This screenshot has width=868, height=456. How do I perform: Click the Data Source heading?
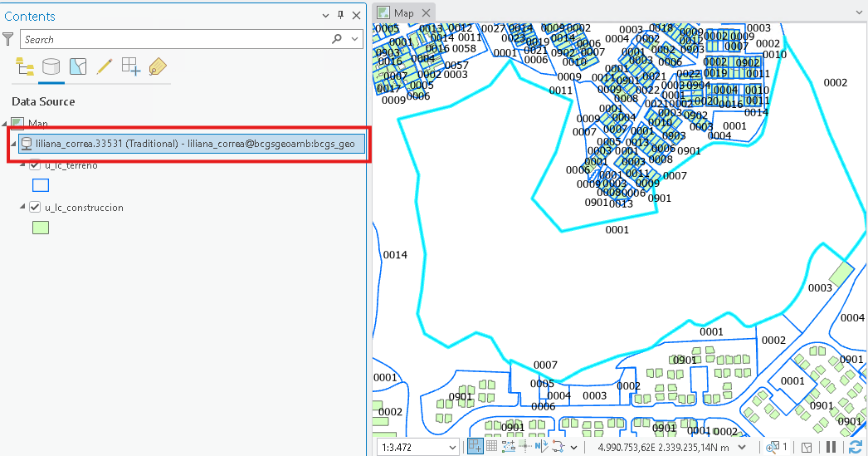pyautogui.click(x=43, y=101)
